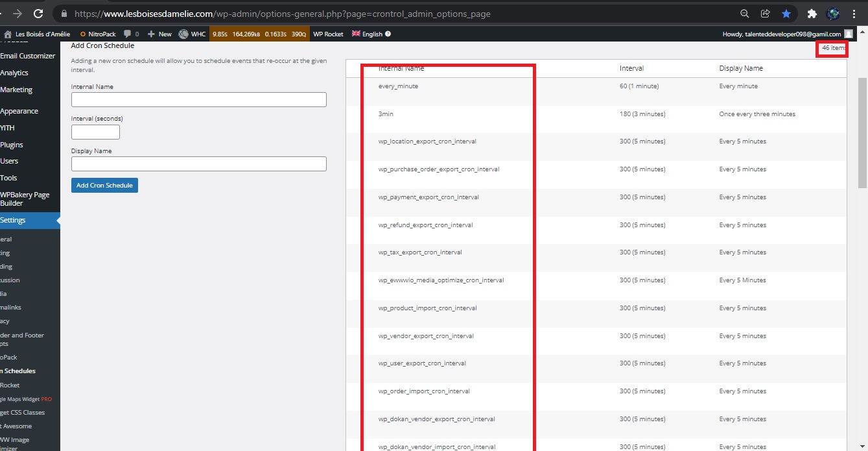Open Email Customizer in sidebar
Image resolution: width=868 pixels, height=451 pixels.
click(x=28, y=56)
